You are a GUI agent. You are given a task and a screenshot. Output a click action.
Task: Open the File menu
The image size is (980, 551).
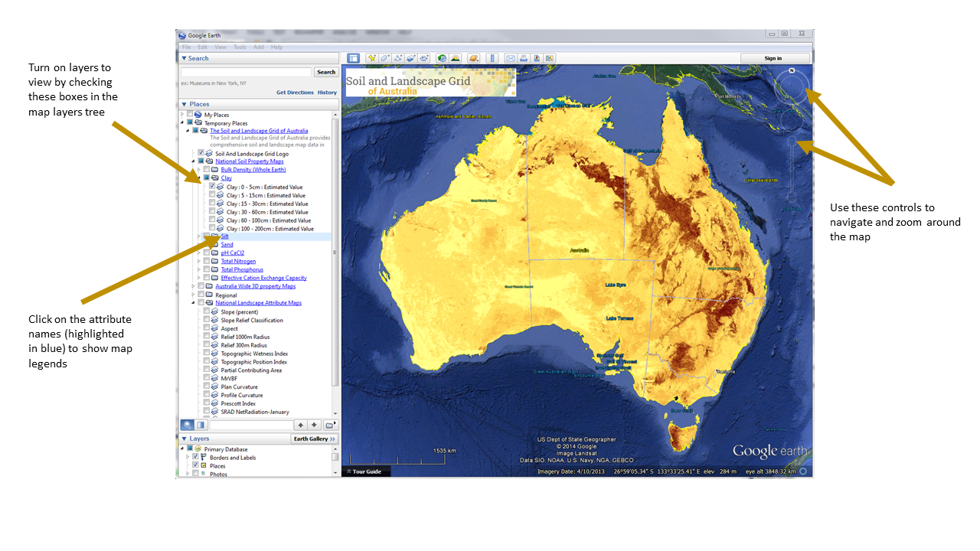tap(187, 47)
